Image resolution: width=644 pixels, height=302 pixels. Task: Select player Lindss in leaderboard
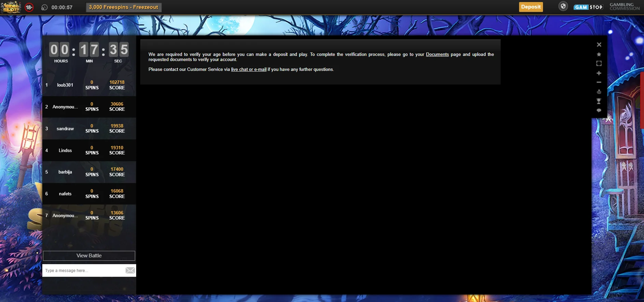click(x=65, y=151)
